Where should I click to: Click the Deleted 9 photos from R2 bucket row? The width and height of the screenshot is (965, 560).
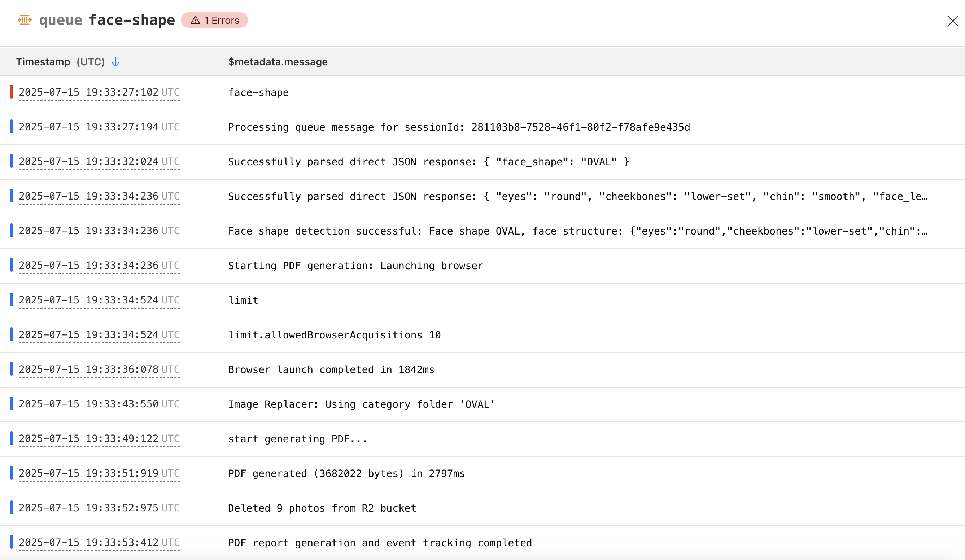pos(322,508)
